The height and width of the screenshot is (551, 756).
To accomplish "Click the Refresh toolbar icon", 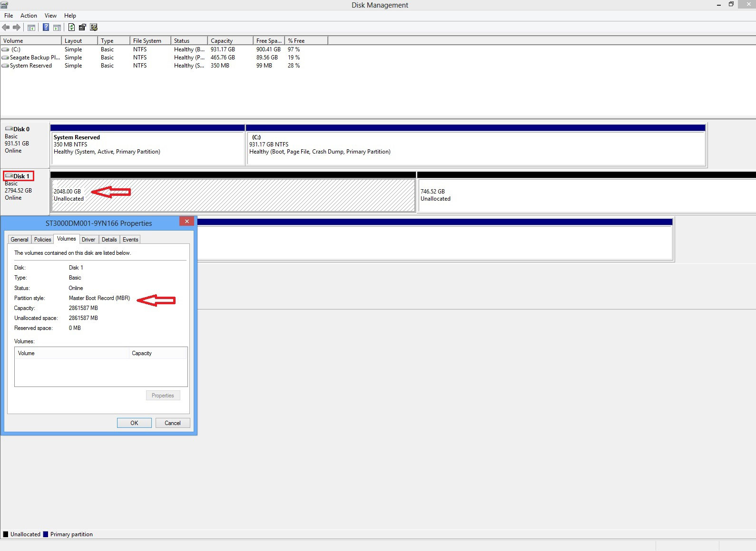I will [x=71, y=28].
